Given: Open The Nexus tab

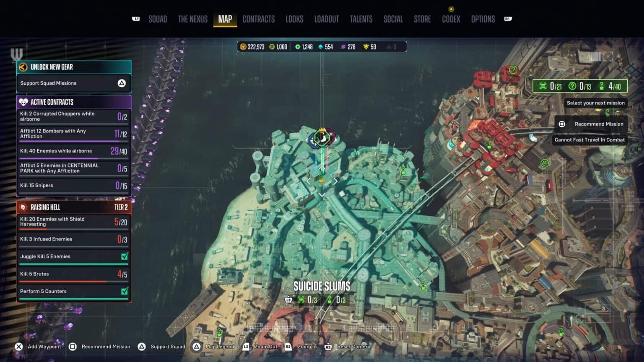Looking at the screenshot, I should pyautogui.click(x=193, y=19).
